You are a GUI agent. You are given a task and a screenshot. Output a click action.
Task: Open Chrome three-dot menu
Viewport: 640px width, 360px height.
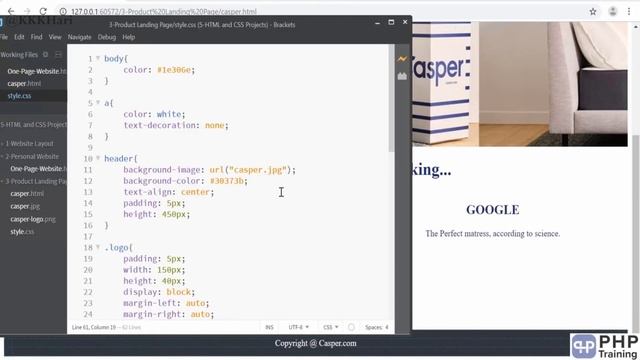pos(629,11)
